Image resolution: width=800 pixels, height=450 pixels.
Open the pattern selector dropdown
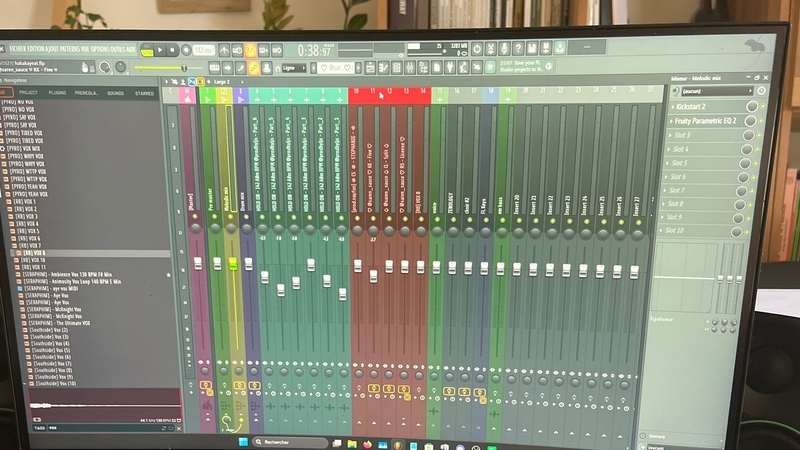click(336, 68)
